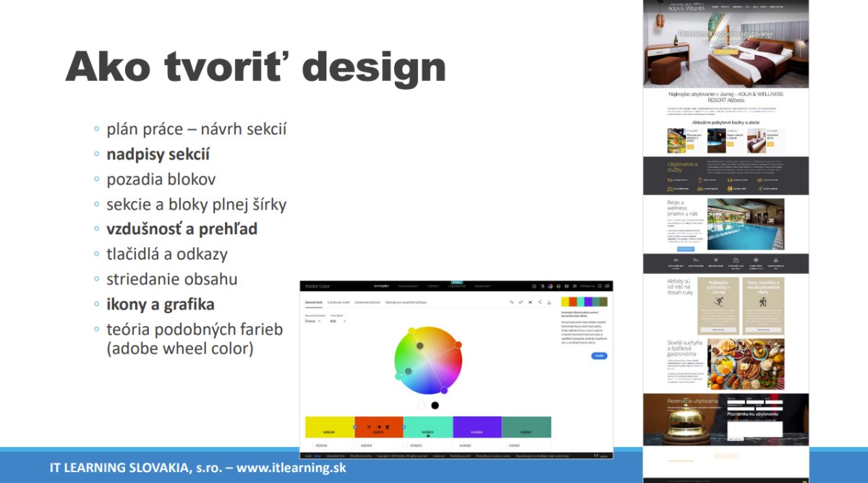Click the 'pozadia blokov' bullet text

coord(161,179)
